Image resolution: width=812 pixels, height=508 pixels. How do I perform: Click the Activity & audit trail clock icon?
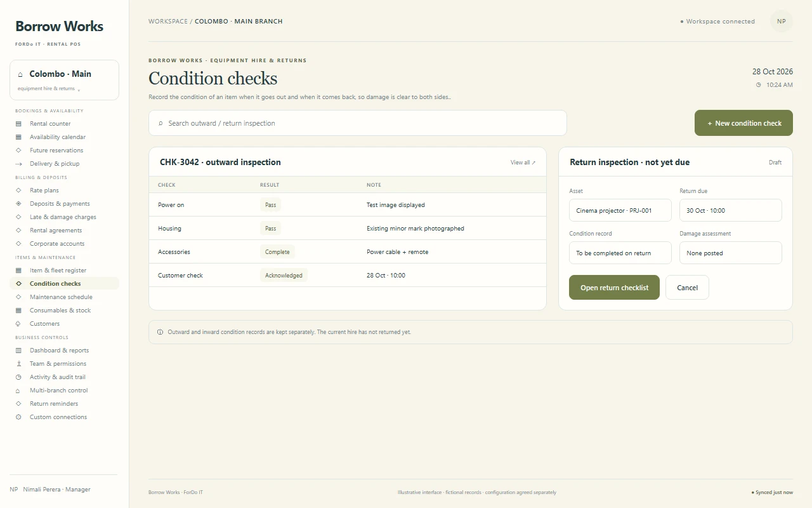pyautogui.click(x=18, y=377)
